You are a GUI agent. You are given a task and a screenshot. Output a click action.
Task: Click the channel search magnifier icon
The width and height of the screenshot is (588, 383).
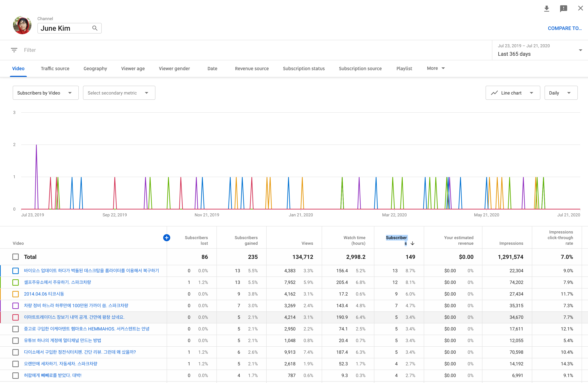tap(95, 28)
